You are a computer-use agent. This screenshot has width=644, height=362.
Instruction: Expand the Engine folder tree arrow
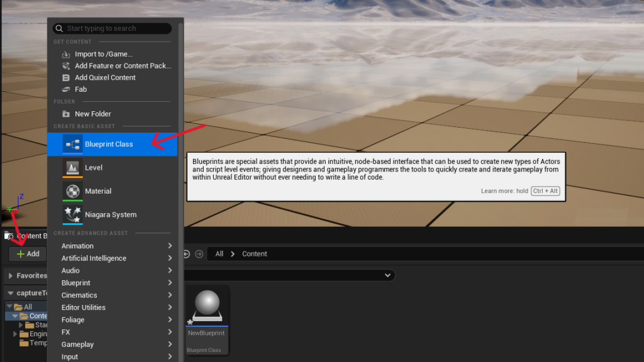(x=15, y=334)
